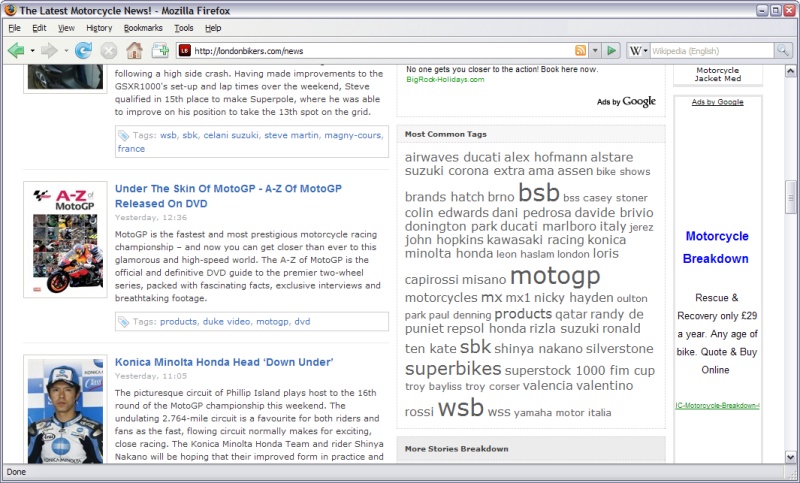Click the Wikipedia search engine icon
This screenshot has height=483, width=800.
pos(635,50)
